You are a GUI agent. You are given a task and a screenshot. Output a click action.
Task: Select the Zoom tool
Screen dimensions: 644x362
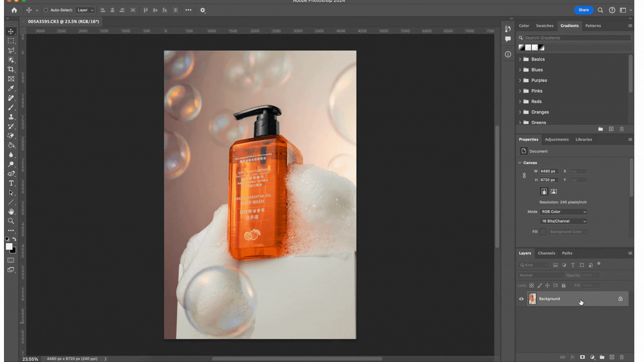pos(11,221)
